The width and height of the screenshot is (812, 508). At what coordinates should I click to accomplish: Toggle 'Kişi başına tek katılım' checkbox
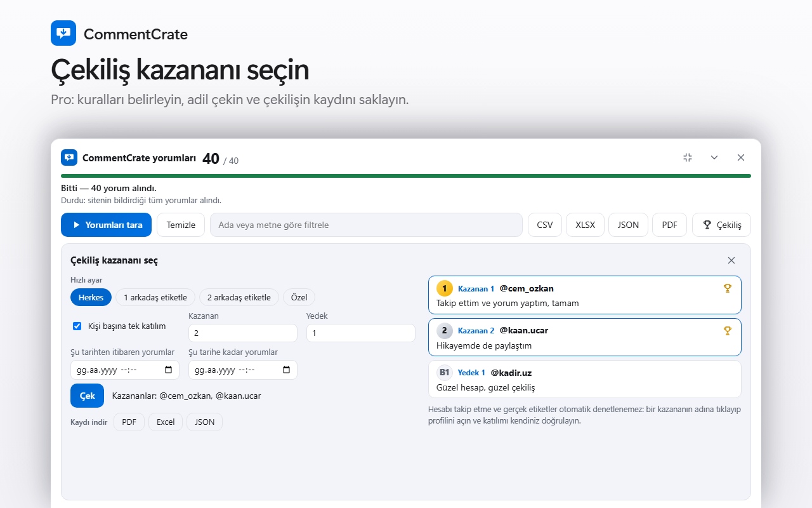(x=77, y=326)
